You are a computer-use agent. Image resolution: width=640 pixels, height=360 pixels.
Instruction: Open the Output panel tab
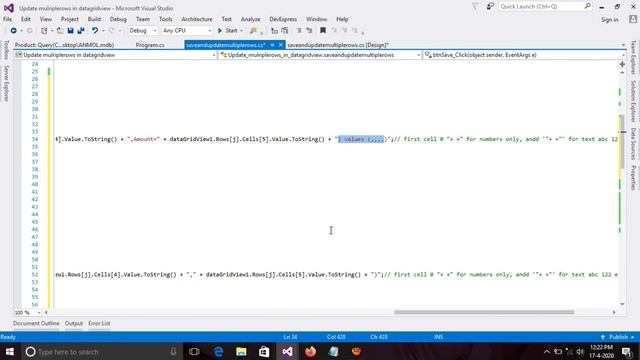pyautogui.click(x=74, y=323)
